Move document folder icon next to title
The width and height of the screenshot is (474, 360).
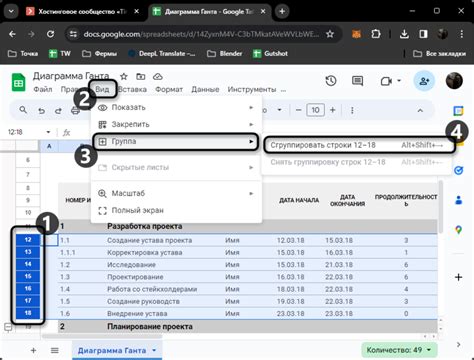141,77
